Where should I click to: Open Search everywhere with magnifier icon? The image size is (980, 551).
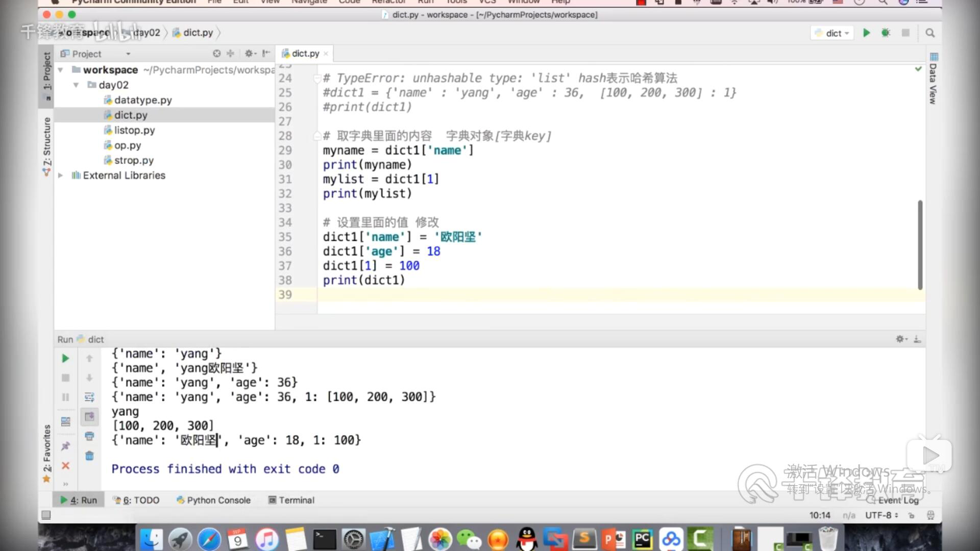tap(930, 33)
